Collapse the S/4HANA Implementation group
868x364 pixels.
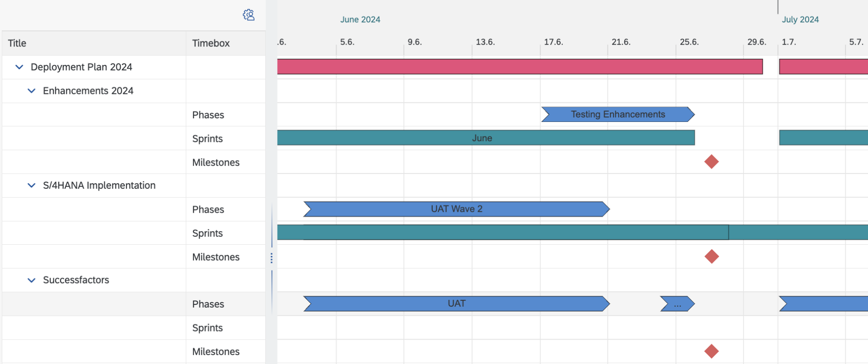pos(31,186)
